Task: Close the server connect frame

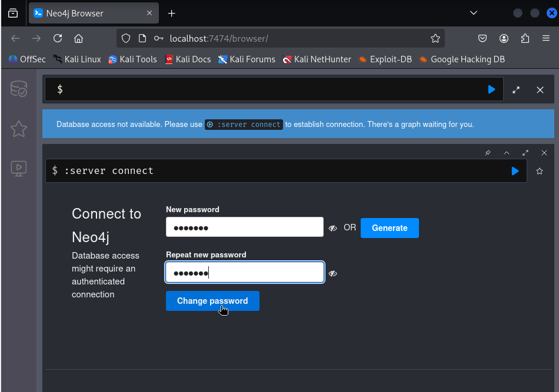Action: point(544,153)
